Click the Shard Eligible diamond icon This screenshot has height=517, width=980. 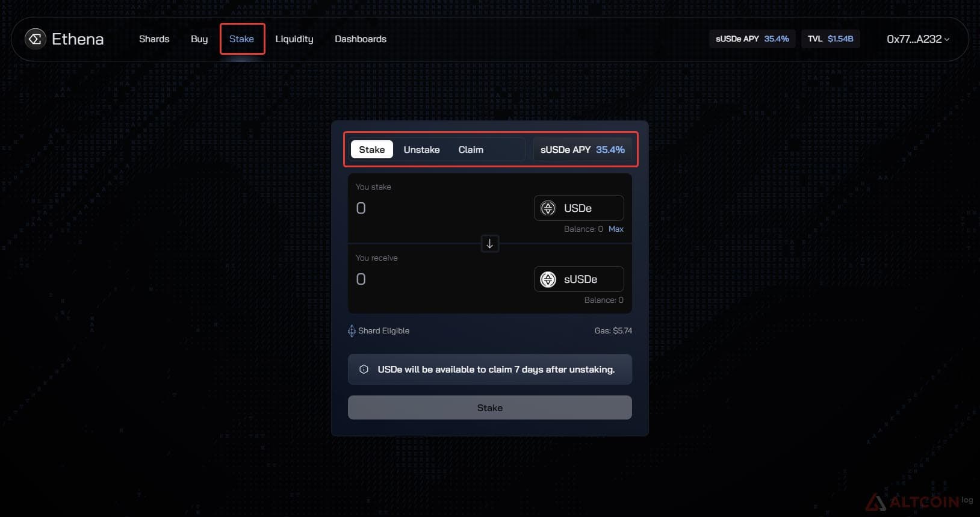click(352, 331)
